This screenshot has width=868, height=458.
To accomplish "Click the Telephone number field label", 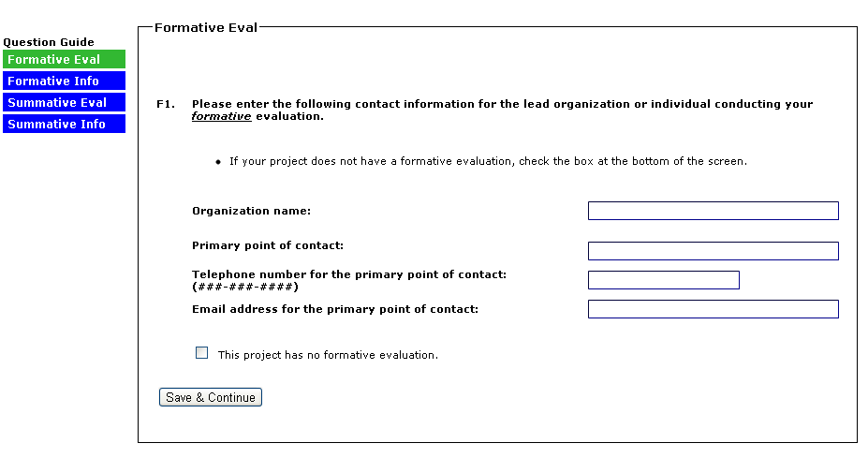I will click(348, 274).
